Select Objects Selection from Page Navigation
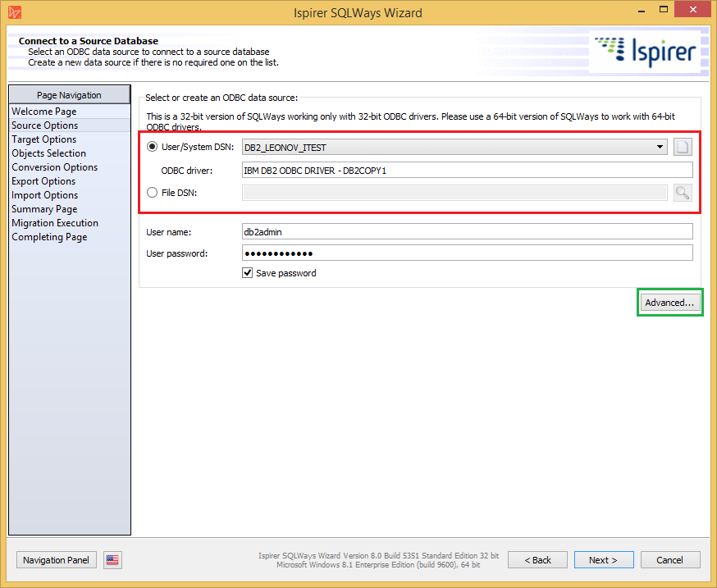This screenshot has height=588, width=717. pos(49,153)
